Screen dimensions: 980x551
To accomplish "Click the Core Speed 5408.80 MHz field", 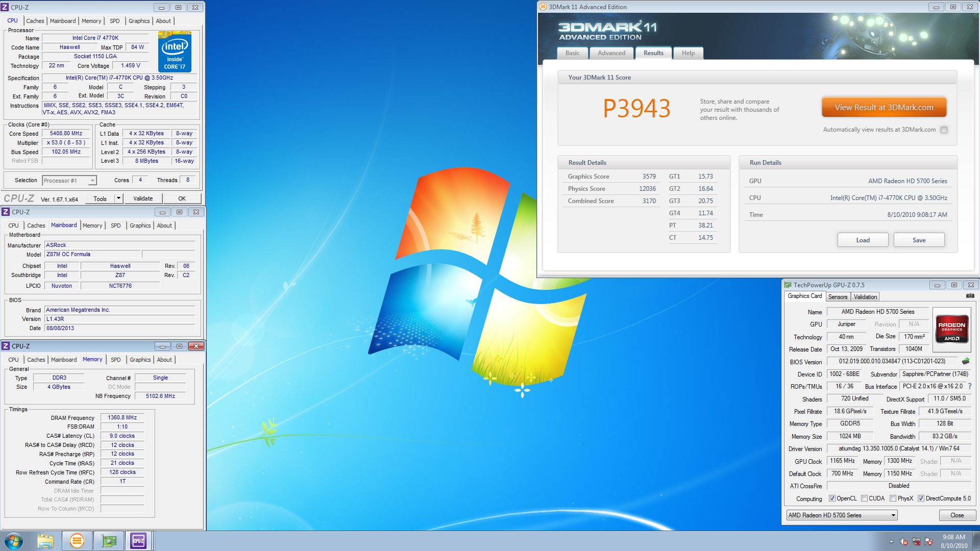I will coord(66,134).
